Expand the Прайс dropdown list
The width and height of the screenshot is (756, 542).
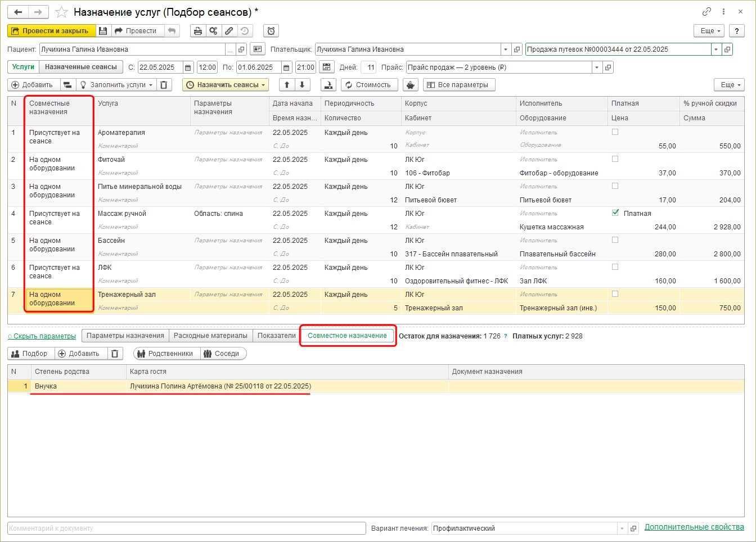click(x=596, y=67)
